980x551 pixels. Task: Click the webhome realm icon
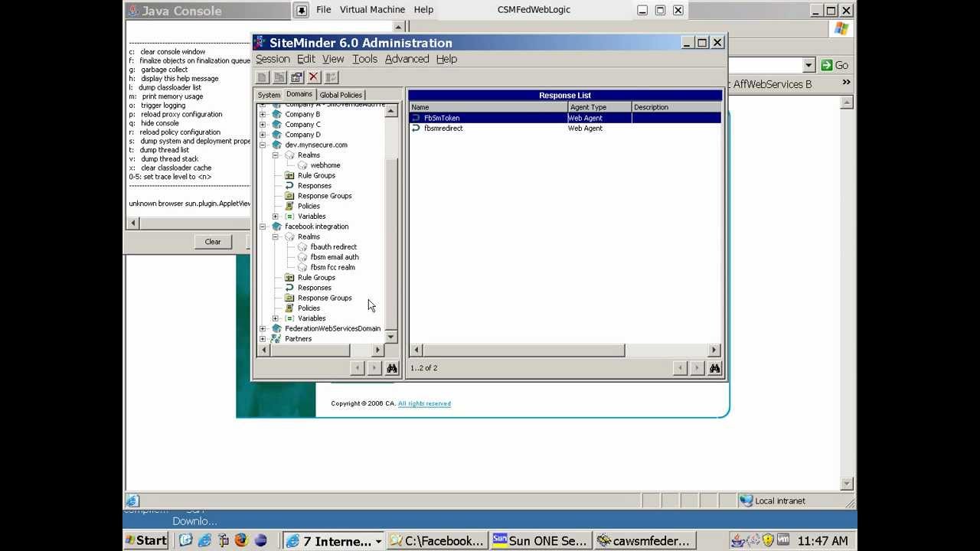coord(302,165)
